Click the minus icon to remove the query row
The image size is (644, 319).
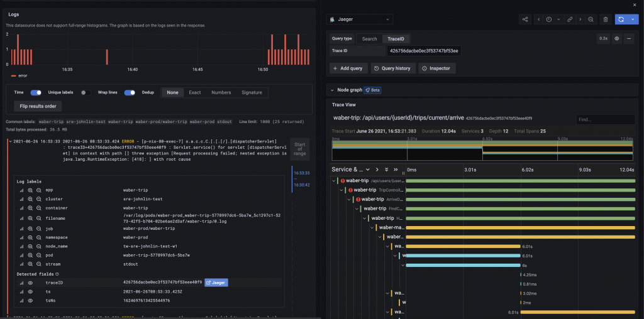(x=629, y=38)
